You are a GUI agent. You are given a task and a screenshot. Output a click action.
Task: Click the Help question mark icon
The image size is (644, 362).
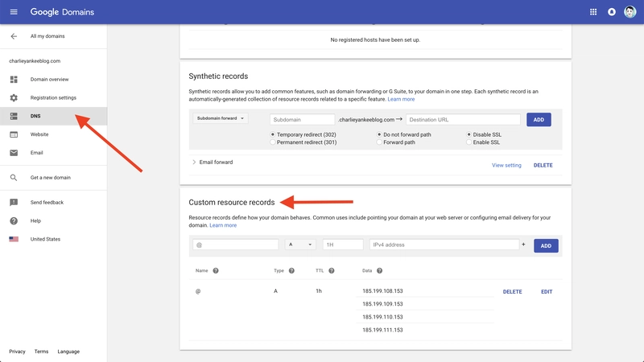coord(14,220)
